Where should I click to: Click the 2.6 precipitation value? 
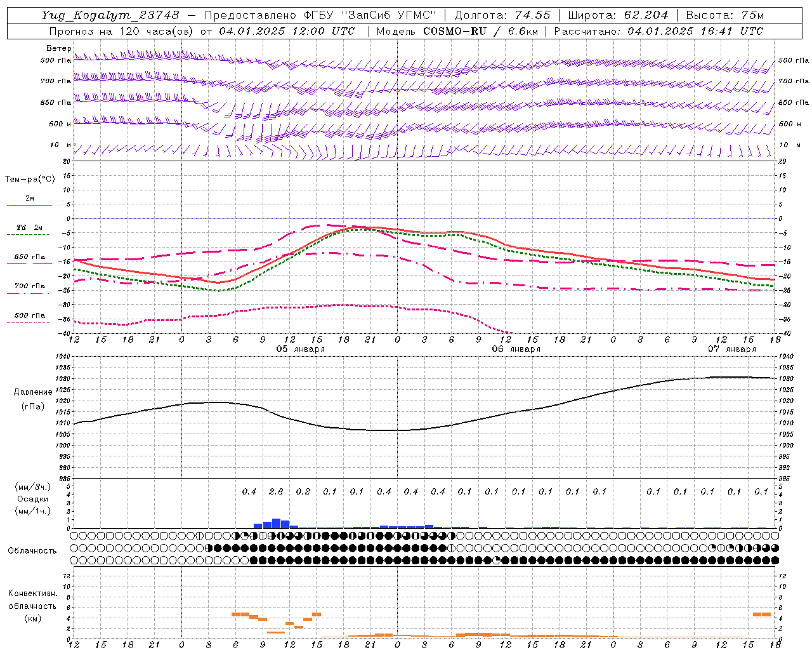[276, 491]
